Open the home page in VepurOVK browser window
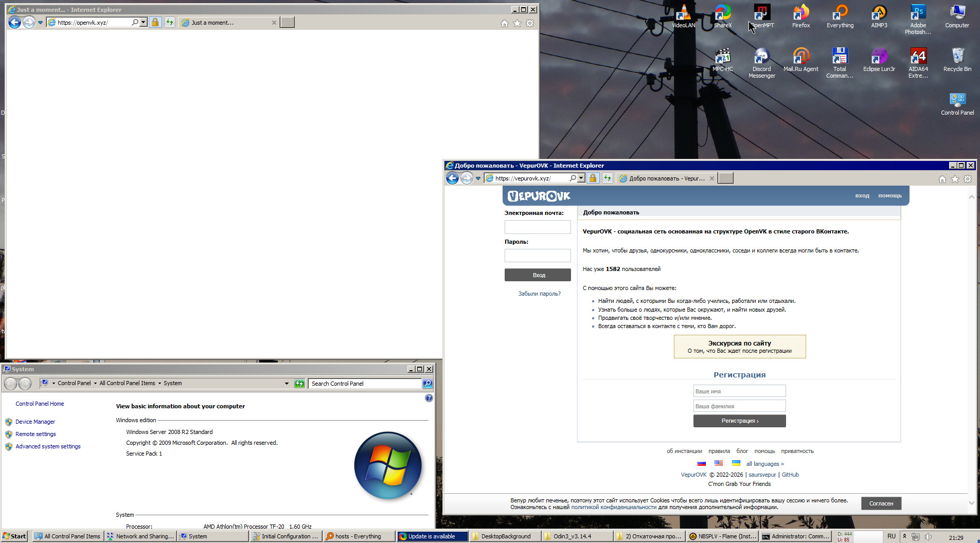This screenshot has width=980, height=543. tap(942, 179)
